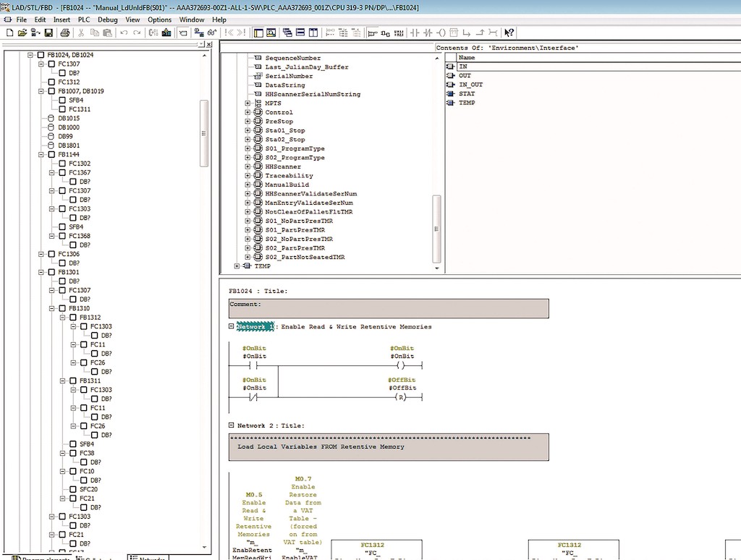Close the left overview pane
The image size is (741, 560).
click(x=209, y=44)
